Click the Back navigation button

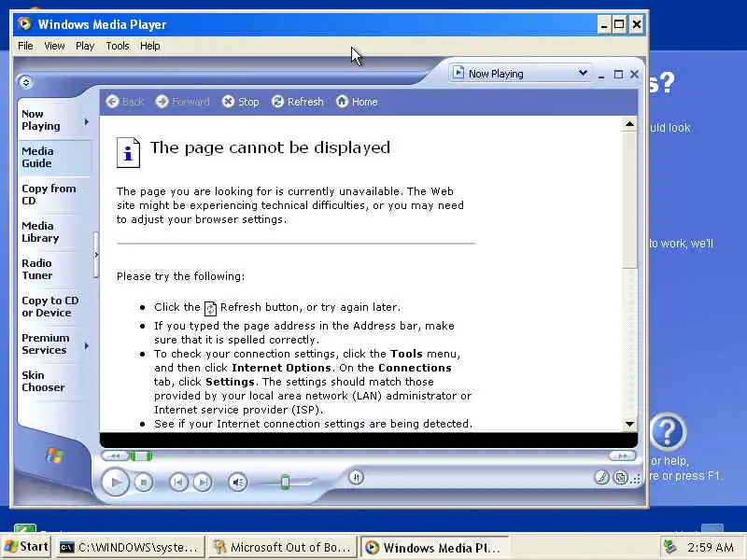point(124,102)
